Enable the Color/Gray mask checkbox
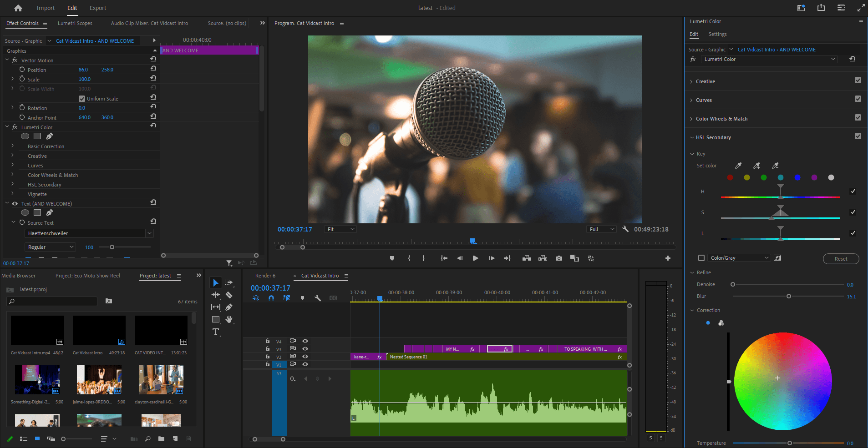Viewport: 868px width, 448px height. coord(701,258)
